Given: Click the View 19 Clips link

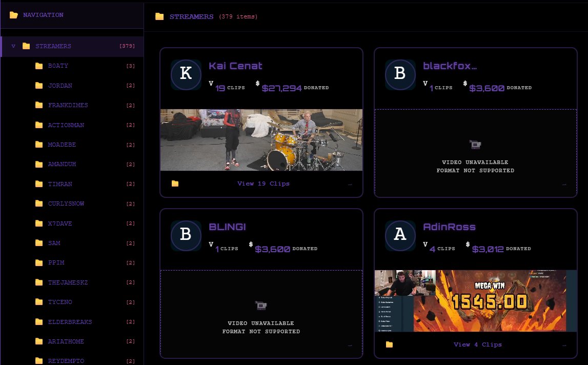Looking at the screenshot, I should point(263,184).
